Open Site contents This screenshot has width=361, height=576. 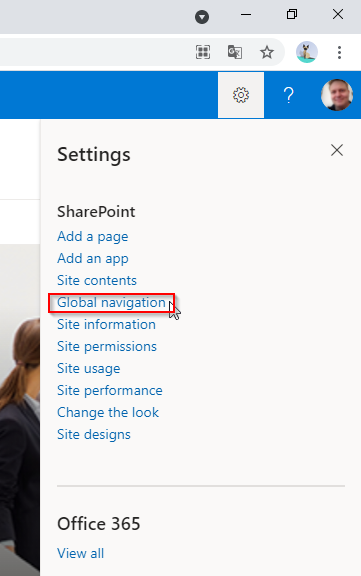pyautogui.click(x=97, y=280)
